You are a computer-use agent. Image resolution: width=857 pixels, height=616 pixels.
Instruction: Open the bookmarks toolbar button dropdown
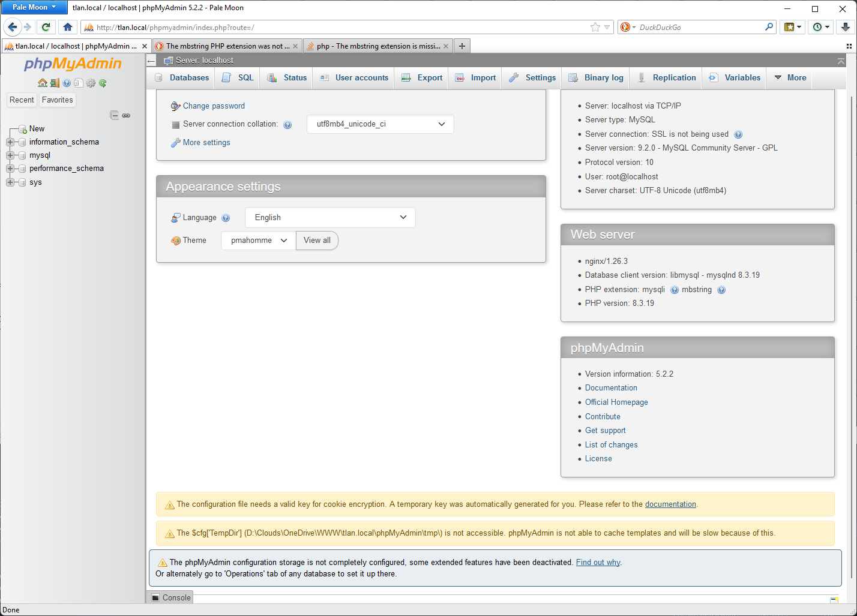793,27
